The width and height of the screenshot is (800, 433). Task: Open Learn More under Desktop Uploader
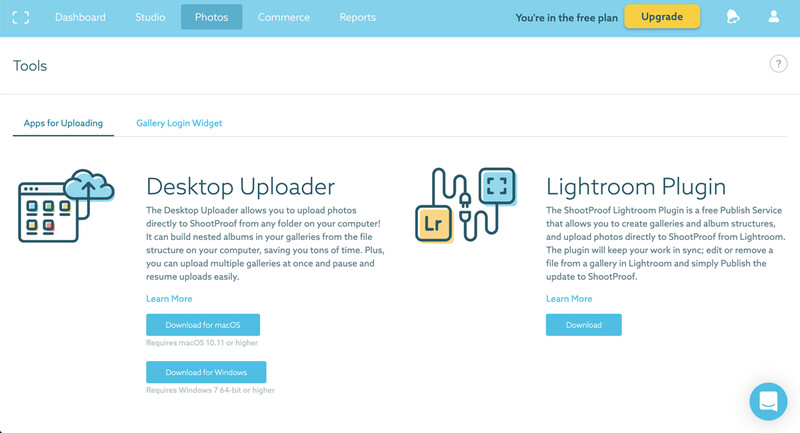(x=169, y=299)
